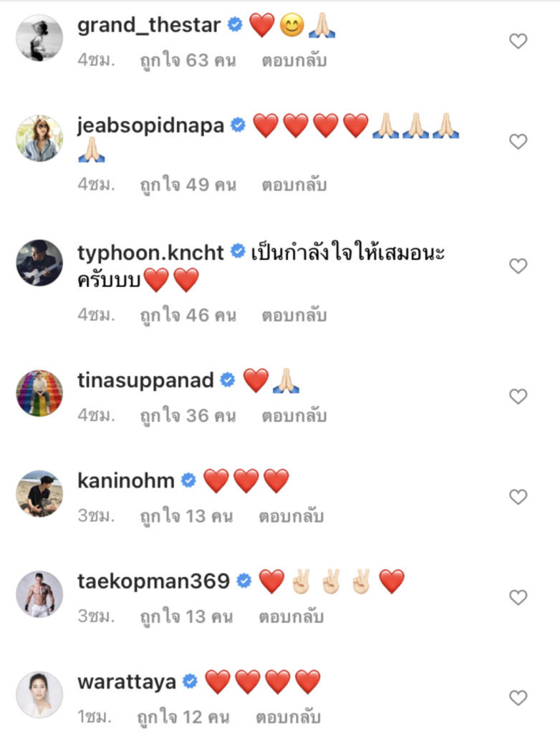Like kaninohm's comment via heart icon
Viewport: 560px width, 733px height.
point(518,497)
